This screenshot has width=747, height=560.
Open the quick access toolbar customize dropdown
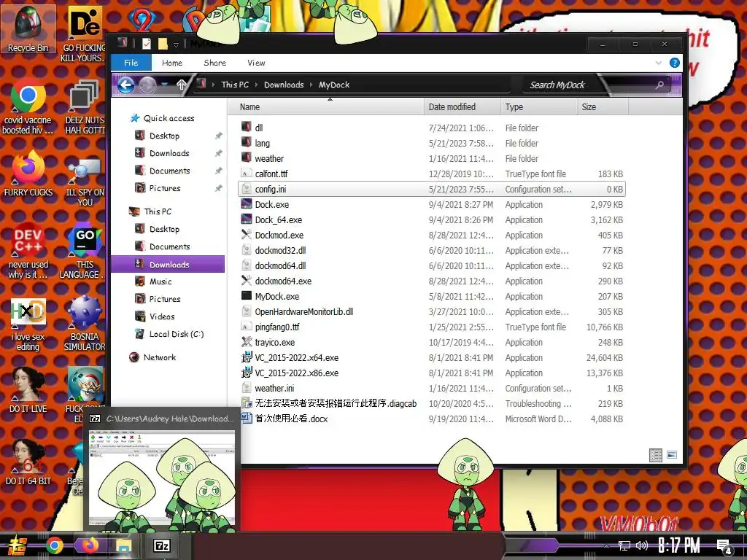click(x=176, y=44)
